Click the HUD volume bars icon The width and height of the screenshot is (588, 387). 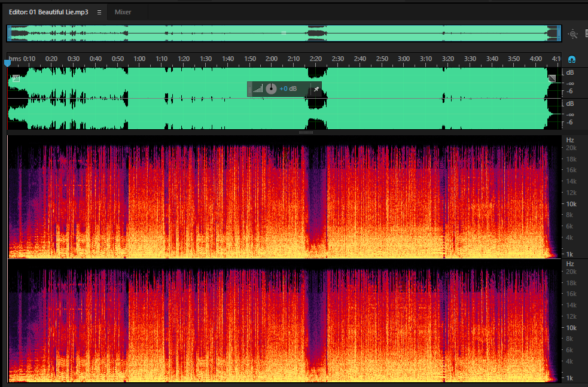(258, 89)
